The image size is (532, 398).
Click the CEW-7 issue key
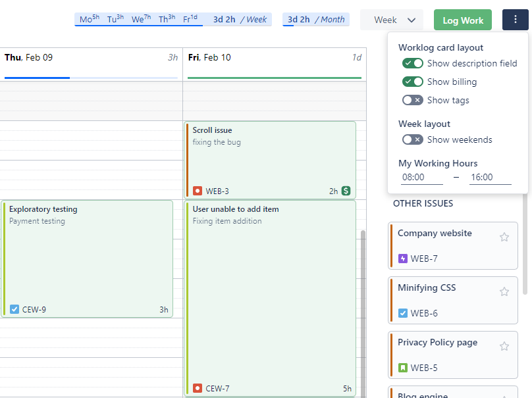(217, 389)
